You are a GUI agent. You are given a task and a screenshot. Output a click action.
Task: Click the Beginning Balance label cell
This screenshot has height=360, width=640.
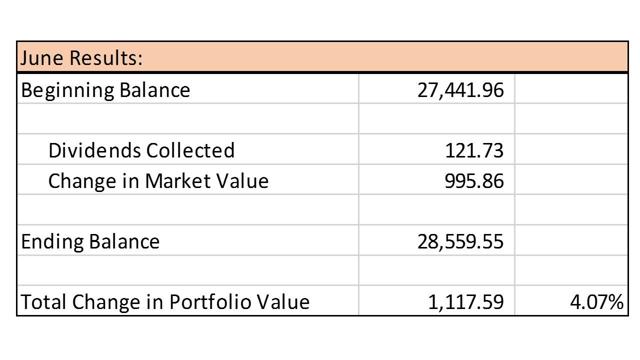click(x=188, y=89)
